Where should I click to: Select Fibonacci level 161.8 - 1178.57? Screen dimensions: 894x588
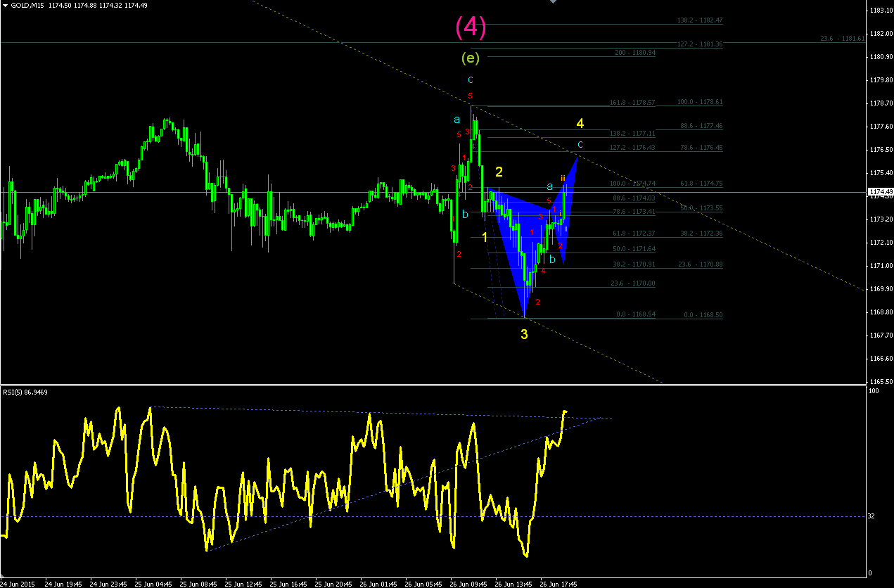click(x=632, y=103)
